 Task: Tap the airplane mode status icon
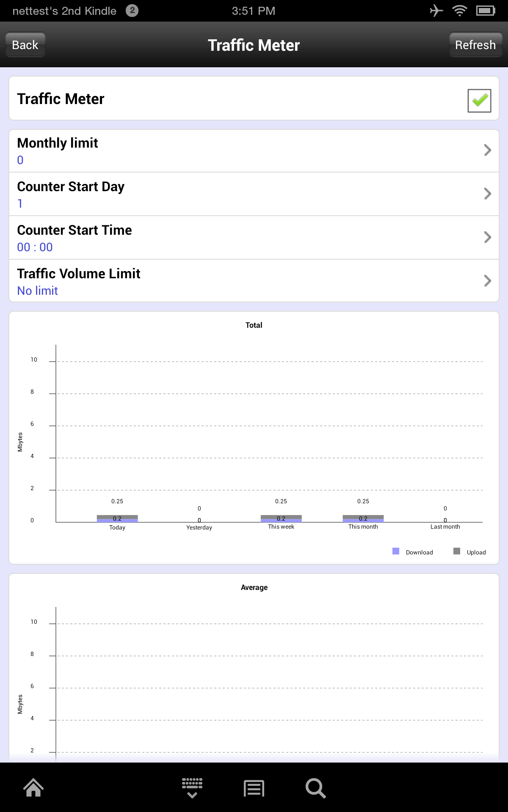[x=436, y=11]
